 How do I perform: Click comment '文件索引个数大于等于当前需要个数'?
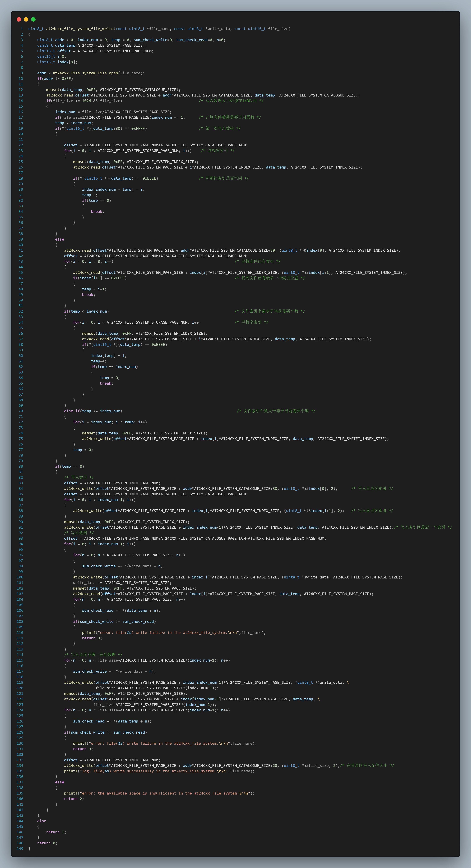point(276,411)
